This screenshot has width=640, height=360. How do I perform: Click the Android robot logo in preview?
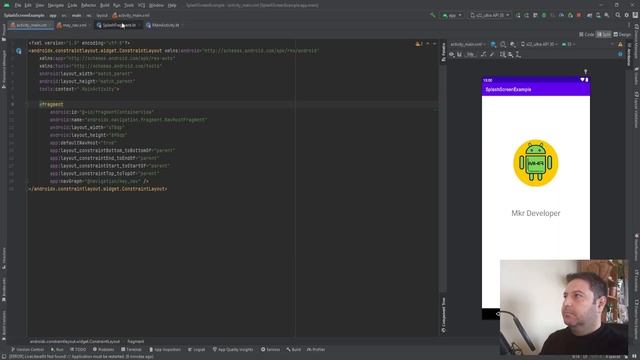point(536,163)
